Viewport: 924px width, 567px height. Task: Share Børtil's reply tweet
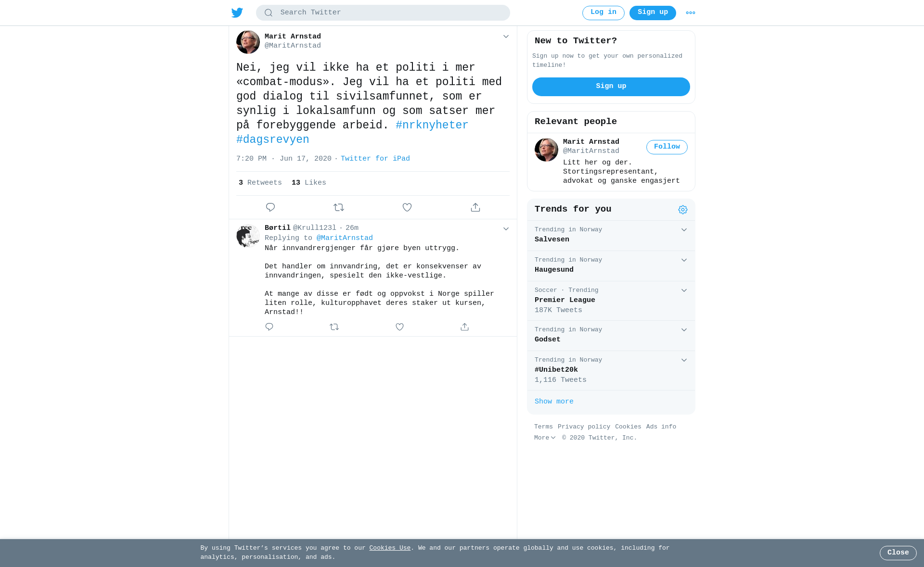tap(464, 327)
